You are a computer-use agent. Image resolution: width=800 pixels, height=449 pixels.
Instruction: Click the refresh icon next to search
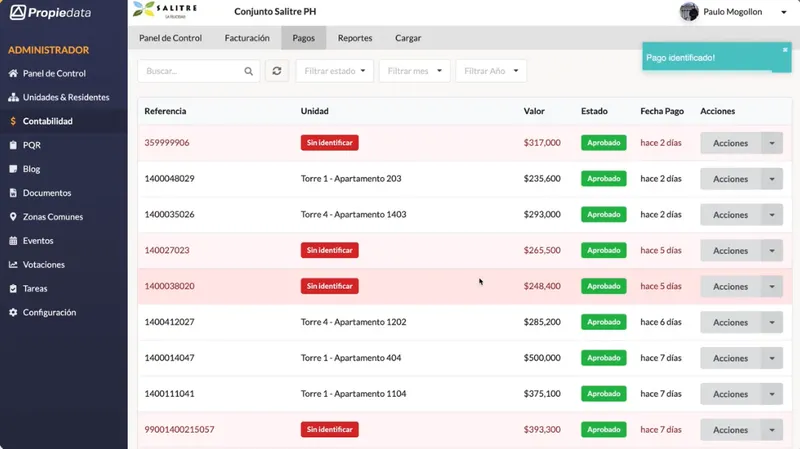[x=277, y=71]
